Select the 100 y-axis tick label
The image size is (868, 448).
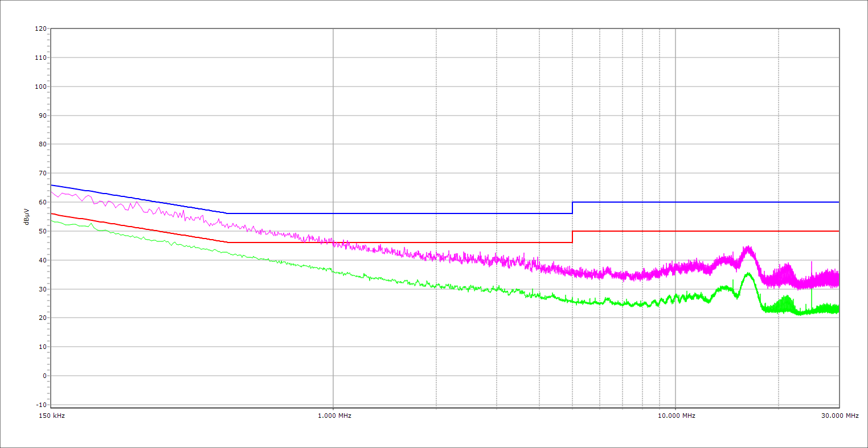tap(40, 87)
